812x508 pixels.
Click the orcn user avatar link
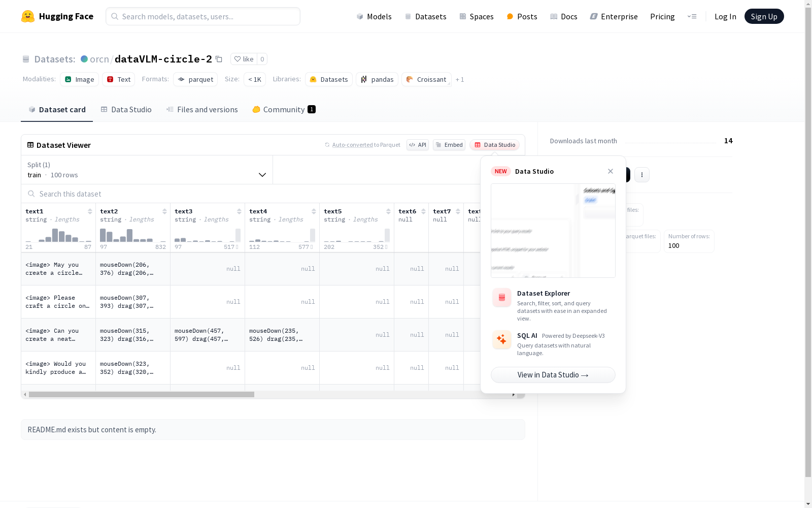84,59
